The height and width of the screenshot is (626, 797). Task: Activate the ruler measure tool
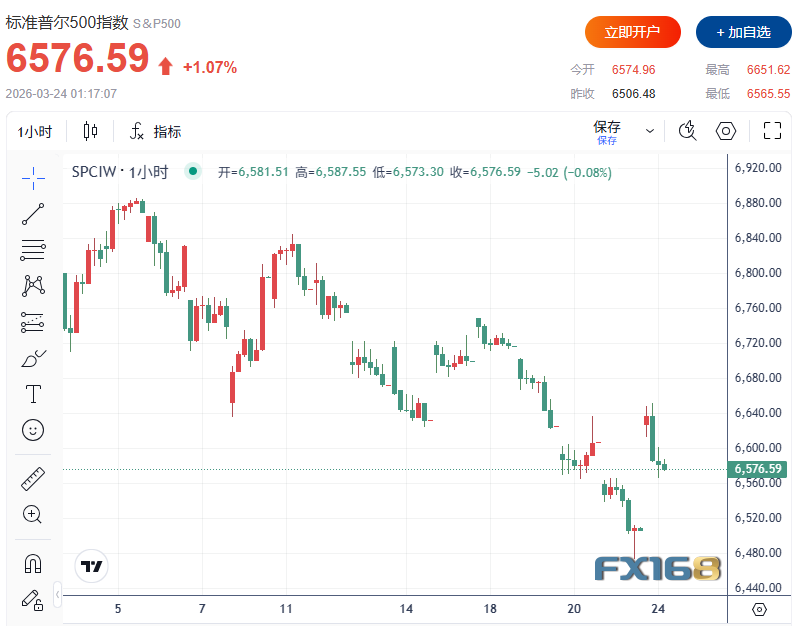(x=33, y=479)
